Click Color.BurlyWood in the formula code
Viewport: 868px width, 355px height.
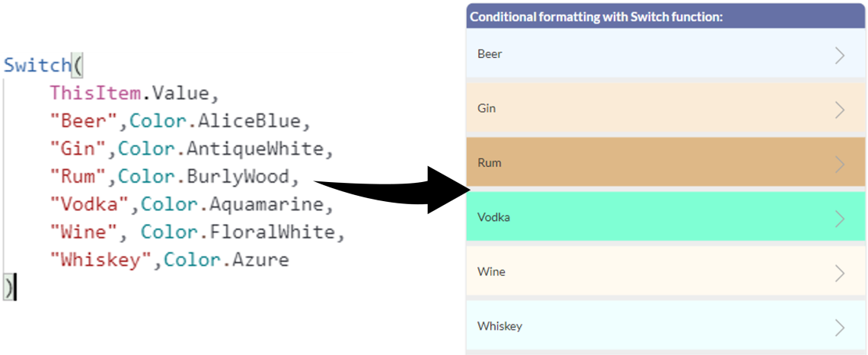point(203,177)
